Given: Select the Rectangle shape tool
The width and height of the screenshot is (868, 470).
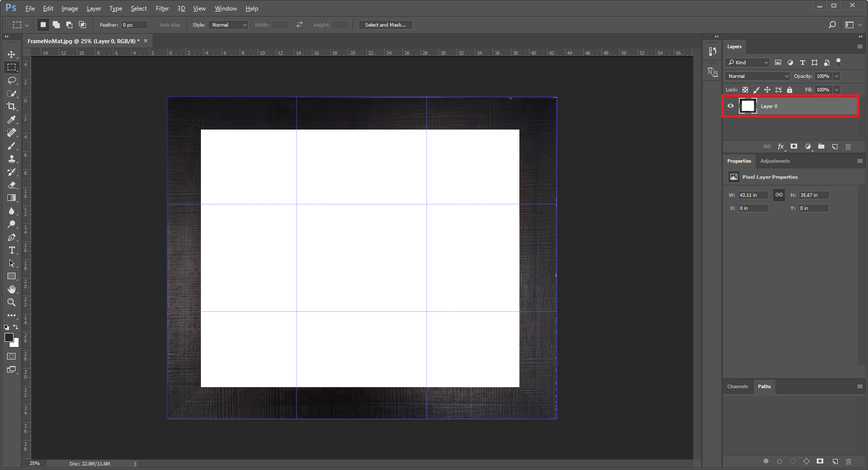Looking at the screenshot, I should tap(12, 276).
